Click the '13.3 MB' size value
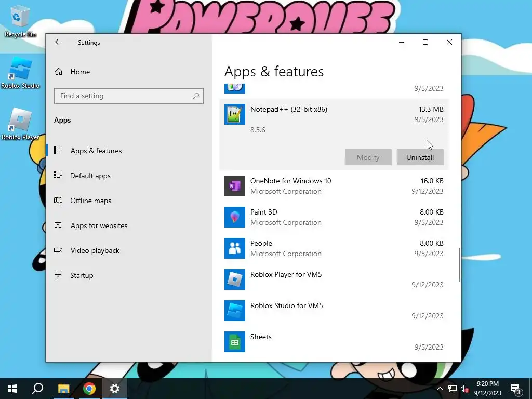This screenshot has width=532, height=399. [x=431, y=109]
